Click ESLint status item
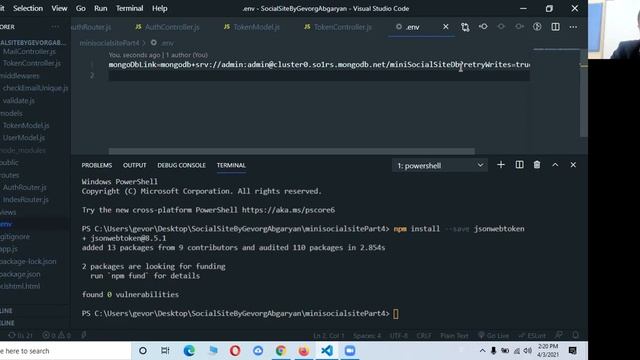640x360 pixels. point(531,336)
